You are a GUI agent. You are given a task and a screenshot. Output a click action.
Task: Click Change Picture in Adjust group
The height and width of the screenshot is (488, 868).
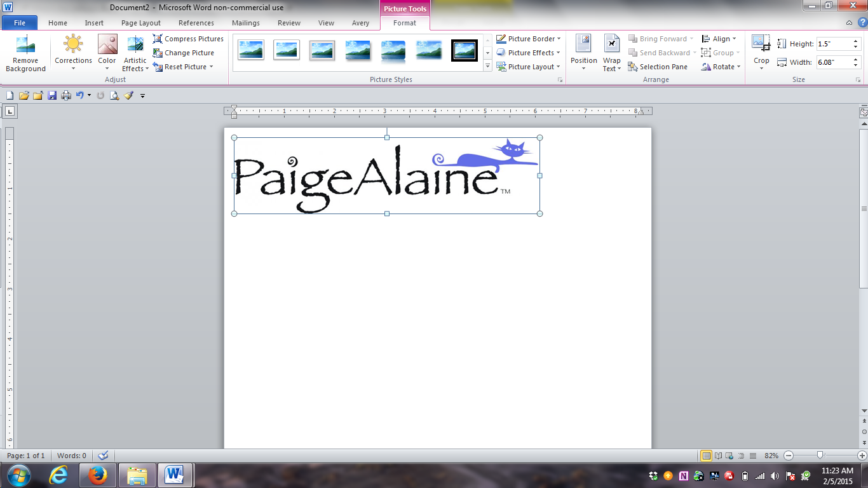click(189, 53)
